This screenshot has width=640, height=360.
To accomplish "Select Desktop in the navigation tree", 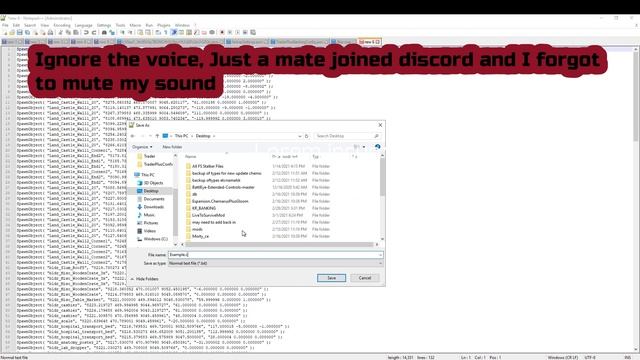I will click(x=151, y=191).
